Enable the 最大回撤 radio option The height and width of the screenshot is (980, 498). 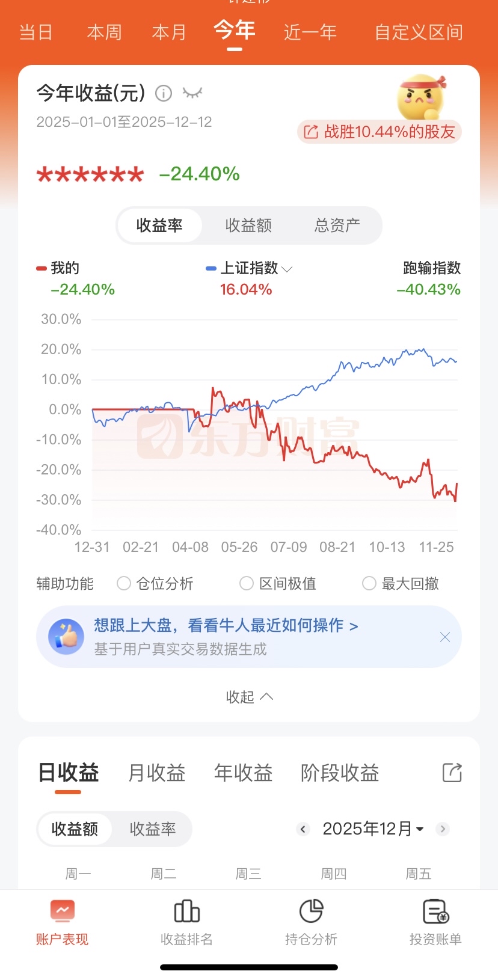[x=369, y=583]
